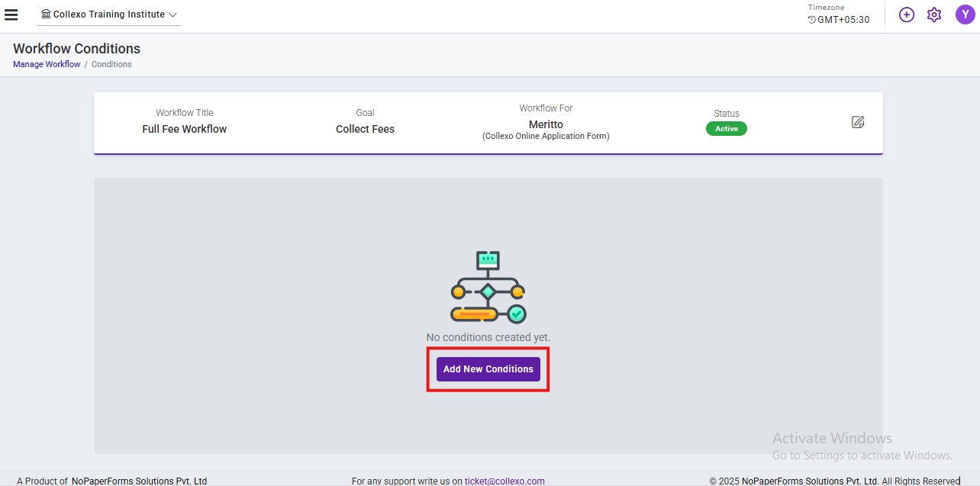Click the Meritto workflow-for label

(546, 124)
